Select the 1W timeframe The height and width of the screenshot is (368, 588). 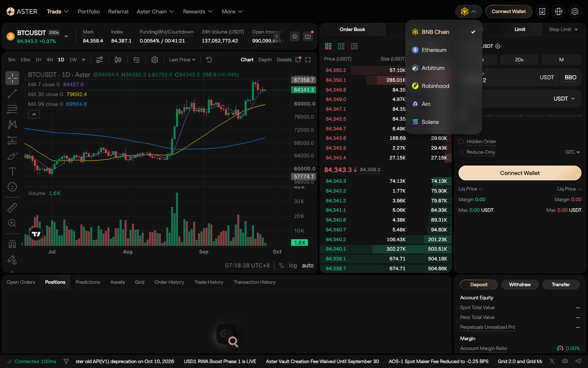pos(73,60)
